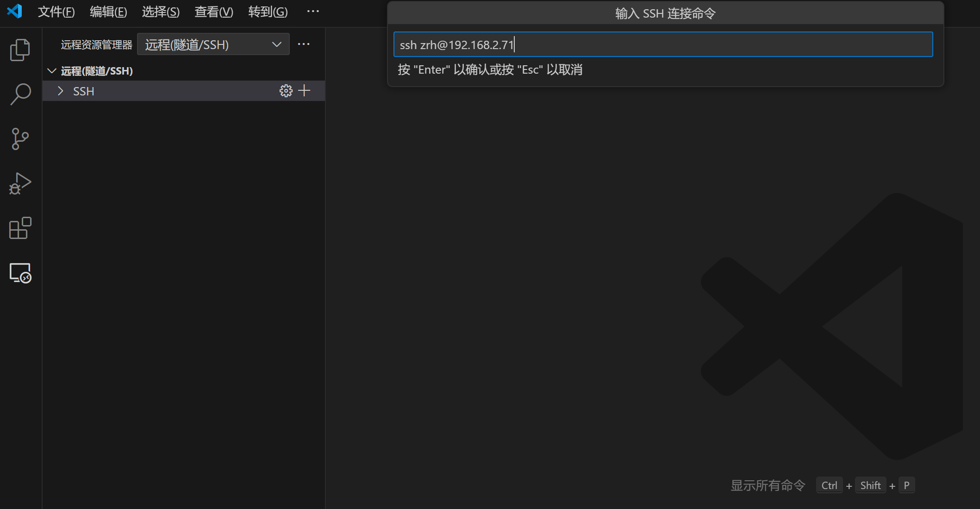This screenshot has width=980, height=509.
Task: Open Remote Explorer view icon
Action: (20, 273)
